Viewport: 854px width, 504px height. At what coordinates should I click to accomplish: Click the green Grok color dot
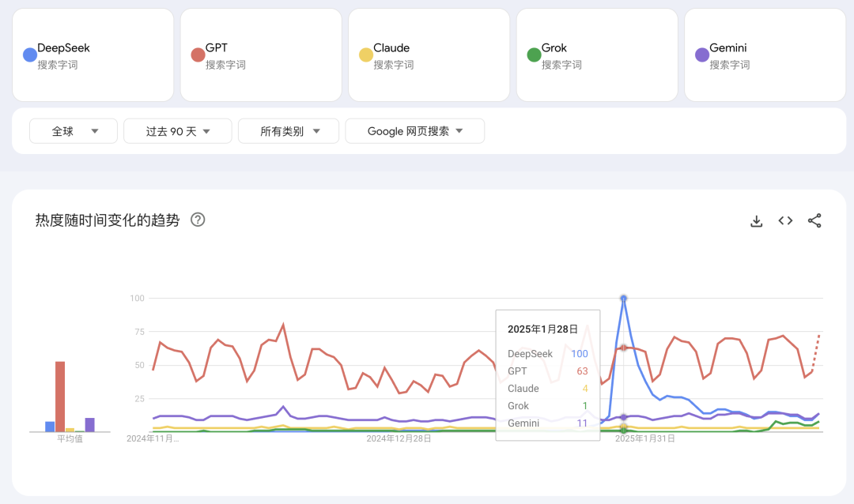pos(535,55)
